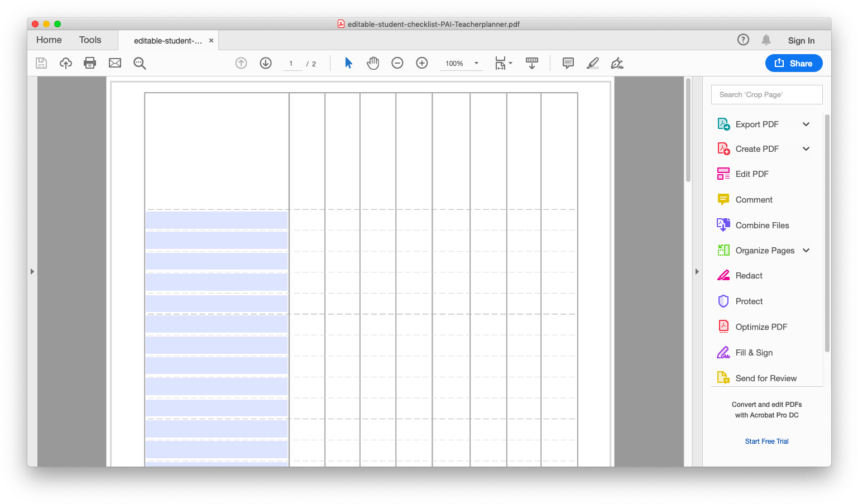Add a sticky note comment

click(568, 63)
